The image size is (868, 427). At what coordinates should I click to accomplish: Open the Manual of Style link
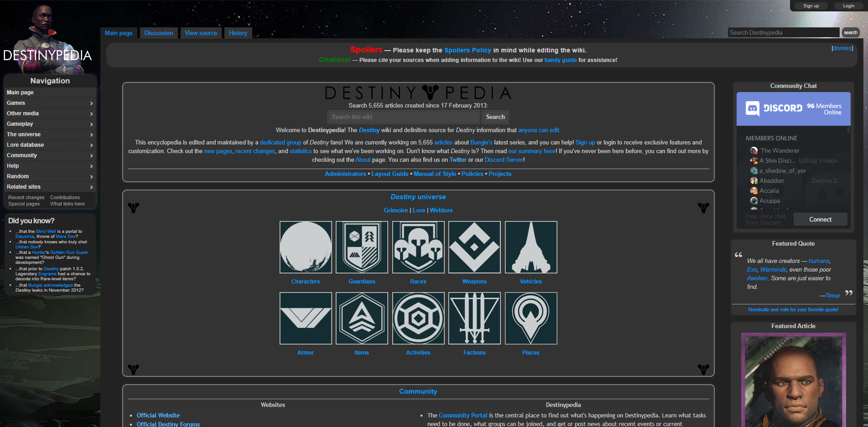pyautogui.click(x=435, y=174)
